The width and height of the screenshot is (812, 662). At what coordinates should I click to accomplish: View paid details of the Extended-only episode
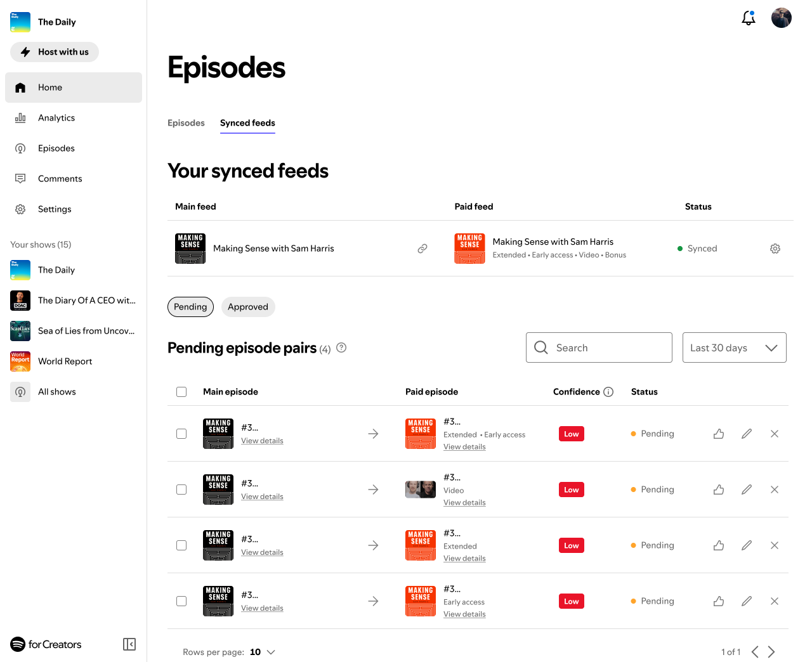(x=464, y=559)
